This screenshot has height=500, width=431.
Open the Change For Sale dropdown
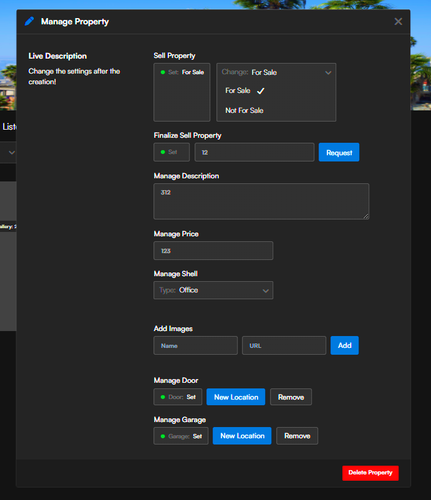[x=276, y=72]
